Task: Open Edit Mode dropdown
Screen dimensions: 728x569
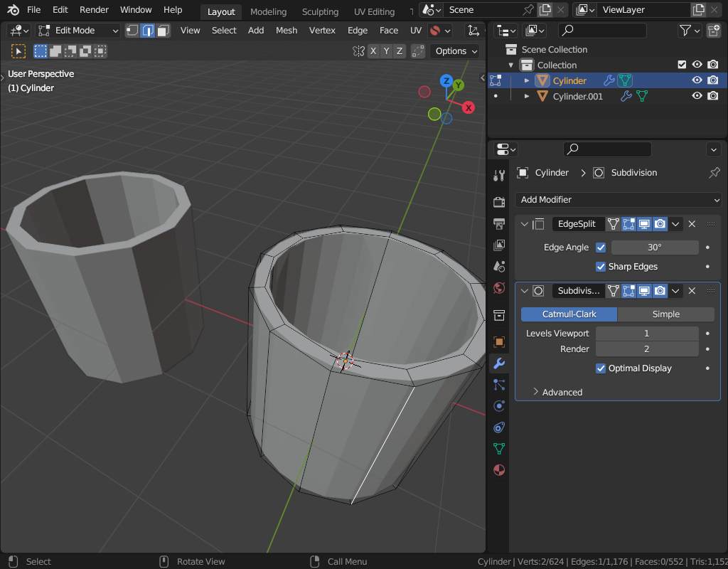Action: [x=78, y=31]
